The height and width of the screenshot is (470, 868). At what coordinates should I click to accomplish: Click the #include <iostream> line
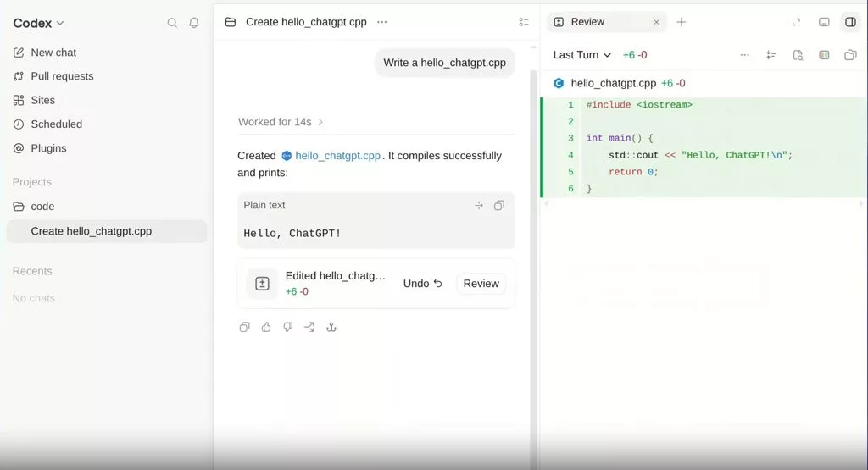639,104
